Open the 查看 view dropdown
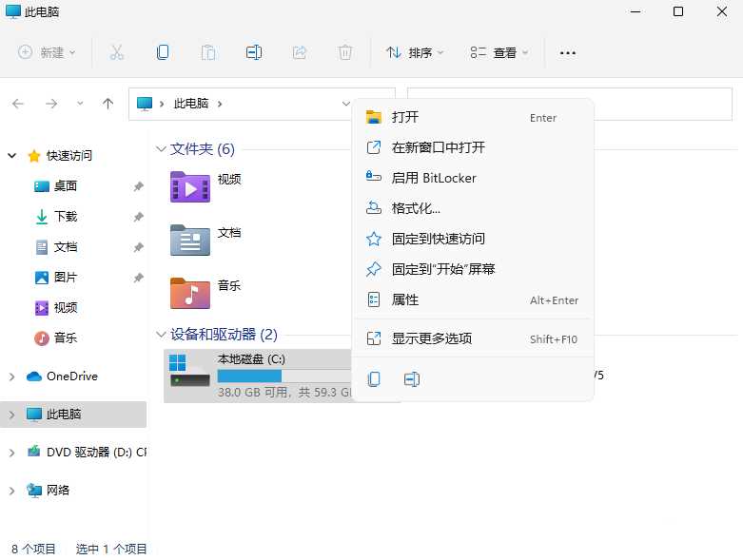Image resolution: width=743 pixels, height=560 pixels. coord(499,52)
